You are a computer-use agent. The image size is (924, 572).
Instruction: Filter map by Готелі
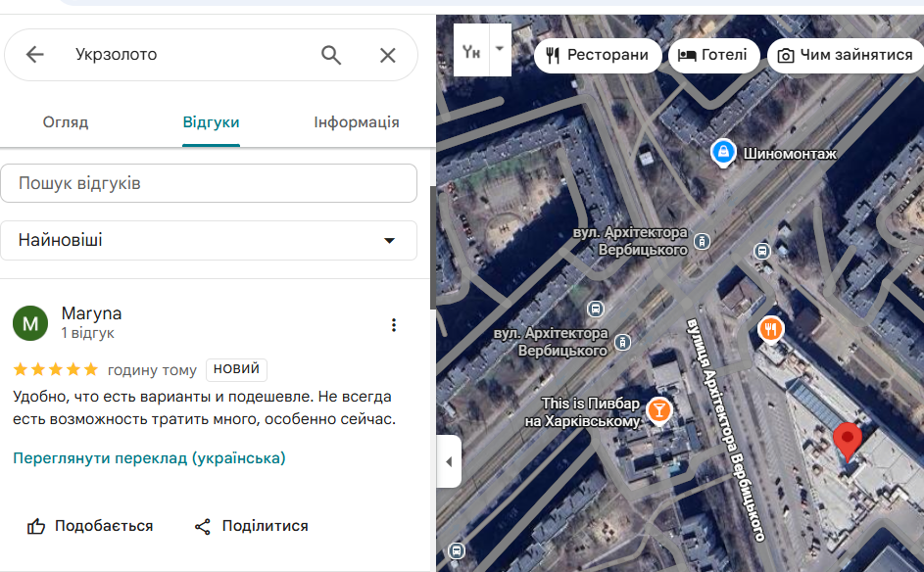pyautogui.click(x=713, y=56)
